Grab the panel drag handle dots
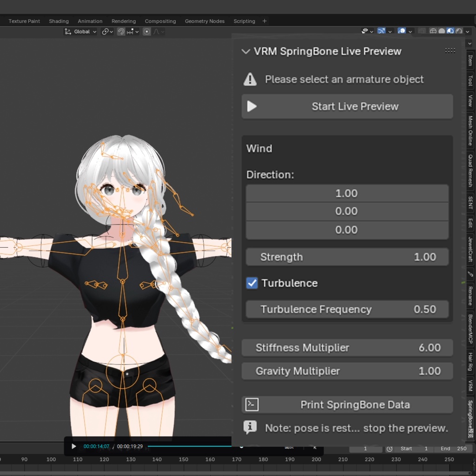The image size is (476, 476). pos(450,51)
